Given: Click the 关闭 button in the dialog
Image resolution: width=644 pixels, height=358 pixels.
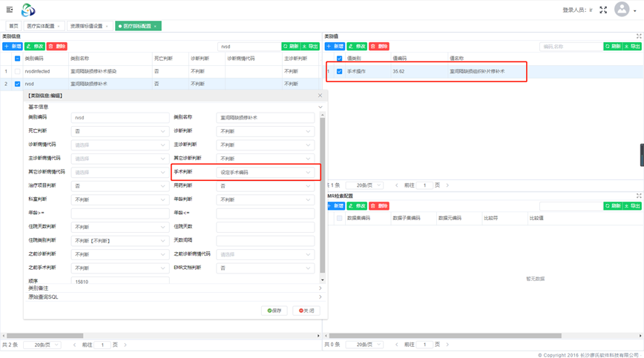Looking at the screenshot, I should 306,311.
